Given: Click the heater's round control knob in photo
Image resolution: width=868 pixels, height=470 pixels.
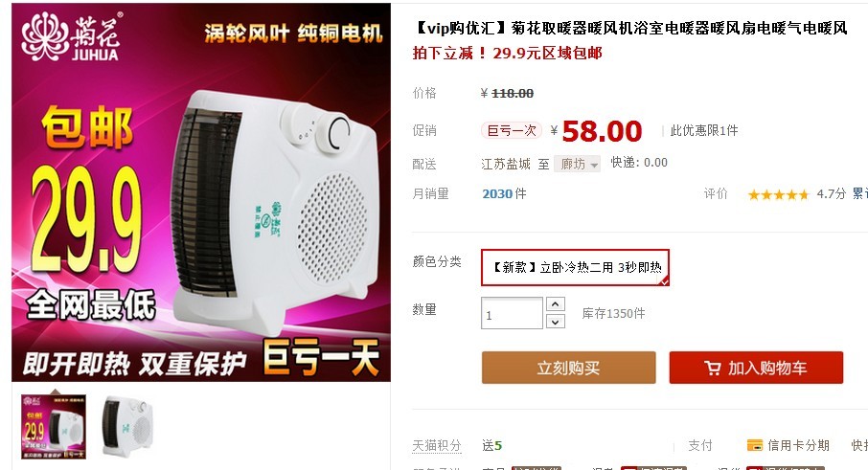Looking at the screenshot, I should [x=339, y=131].
